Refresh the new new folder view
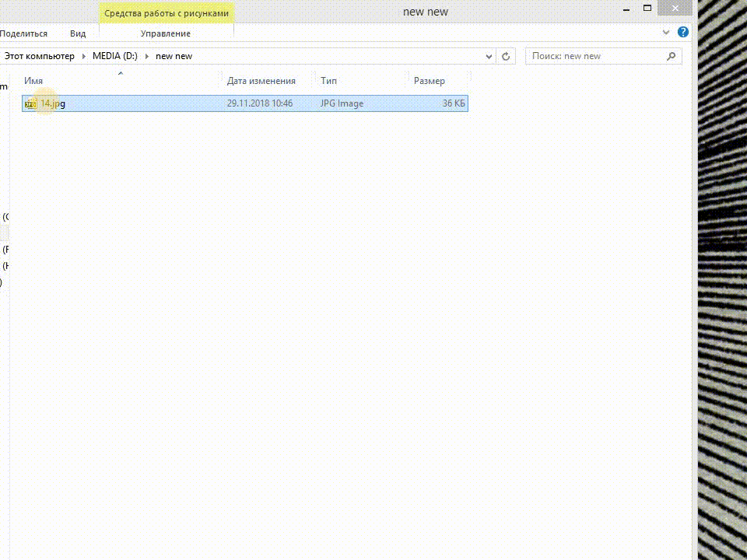The image size is (747, 560). [506, 56]
